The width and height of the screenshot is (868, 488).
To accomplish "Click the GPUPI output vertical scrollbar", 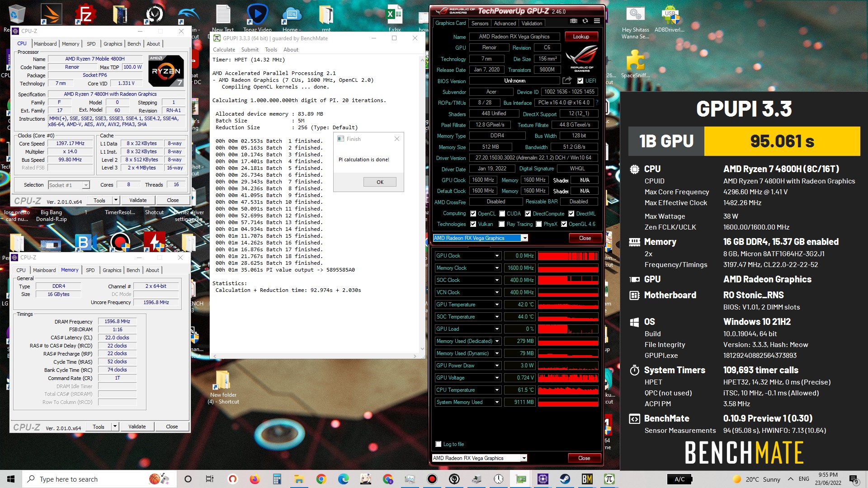I will (422, 204).
